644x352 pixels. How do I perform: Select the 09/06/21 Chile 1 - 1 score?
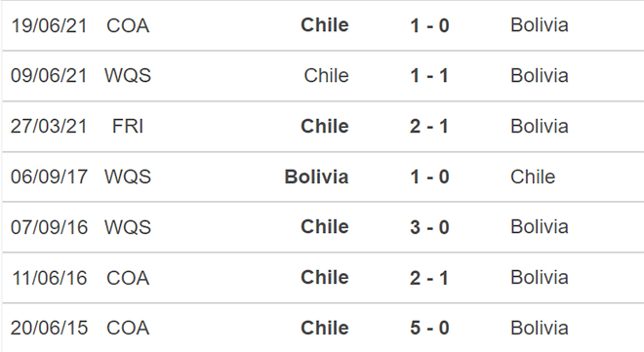pyautogui.click(x=429, y=76)
